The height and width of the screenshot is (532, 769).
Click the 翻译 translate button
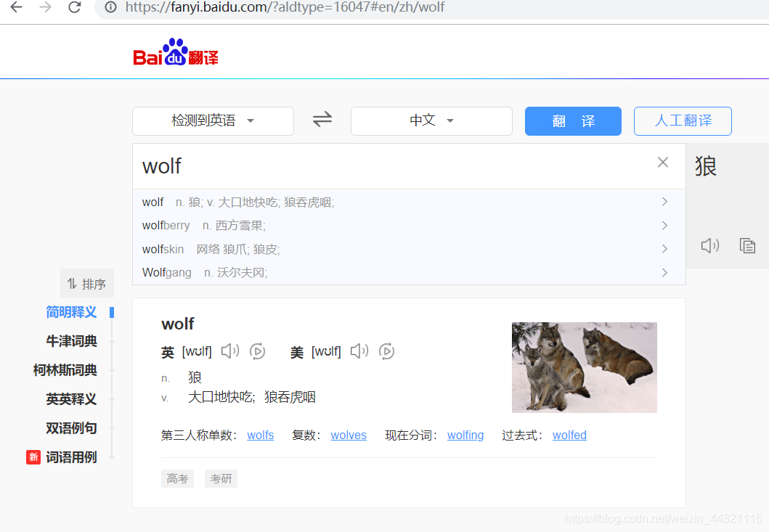pyautogui.click(x=573, y=120)
